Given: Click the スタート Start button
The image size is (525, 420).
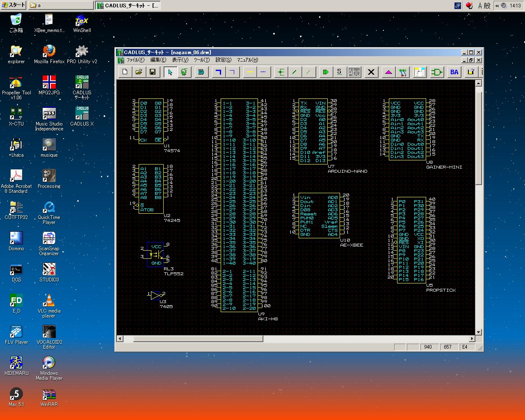Looking at the screenshot, I should click(14, 5).
